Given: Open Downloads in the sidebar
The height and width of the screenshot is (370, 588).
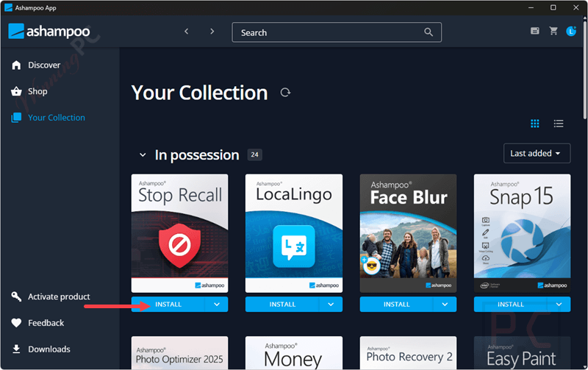Looking at the screenshot, I should (x=40, y=349).
